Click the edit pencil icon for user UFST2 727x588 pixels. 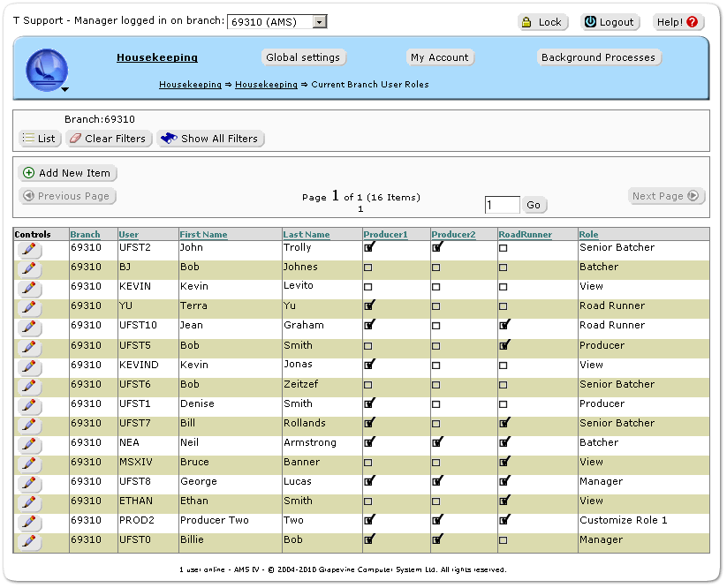click(x=29, y=249)
